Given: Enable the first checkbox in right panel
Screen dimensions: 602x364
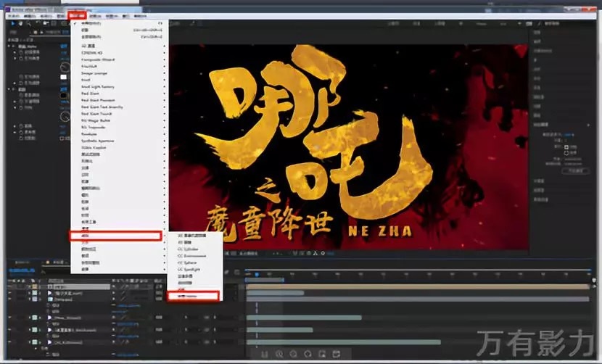Looking at the screenshot, I should [x=566, y=148].
